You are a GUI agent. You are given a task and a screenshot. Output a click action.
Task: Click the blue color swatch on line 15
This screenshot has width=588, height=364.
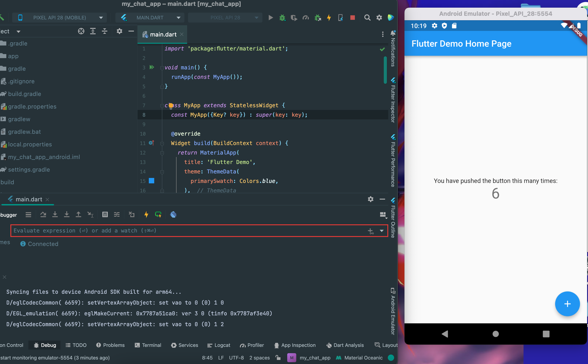coord(151,181)
